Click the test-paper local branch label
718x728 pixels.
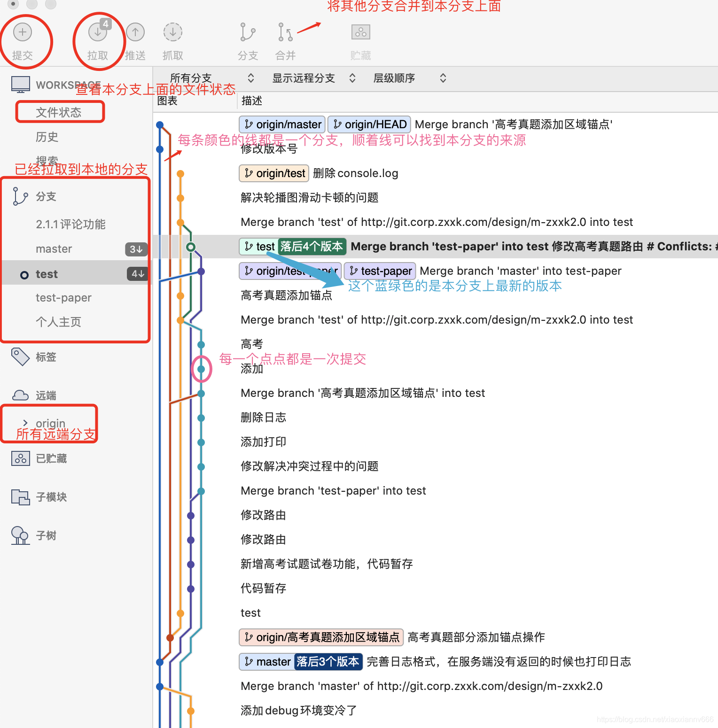380,271
